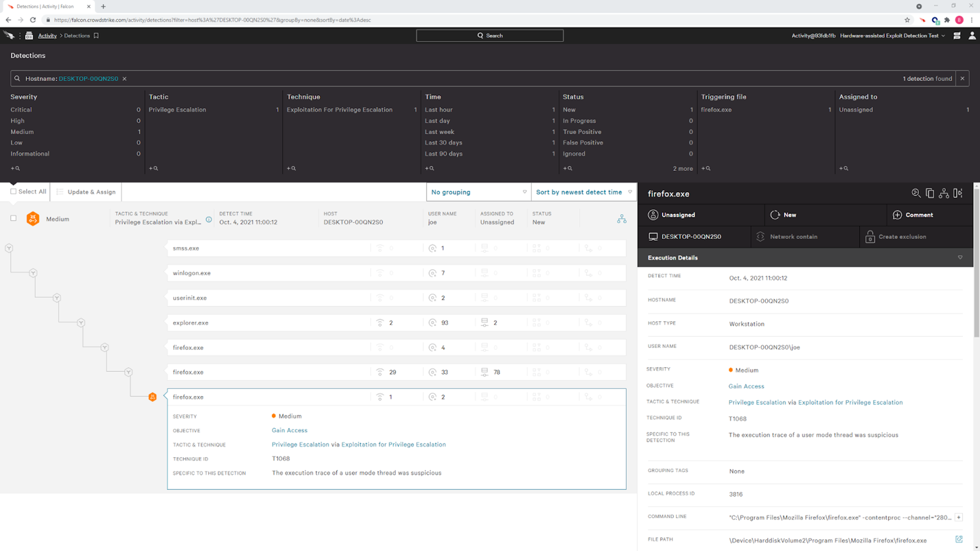Collapse the smss.exe tree node
This screenshot has width=980, height=551.
point(9,248)
